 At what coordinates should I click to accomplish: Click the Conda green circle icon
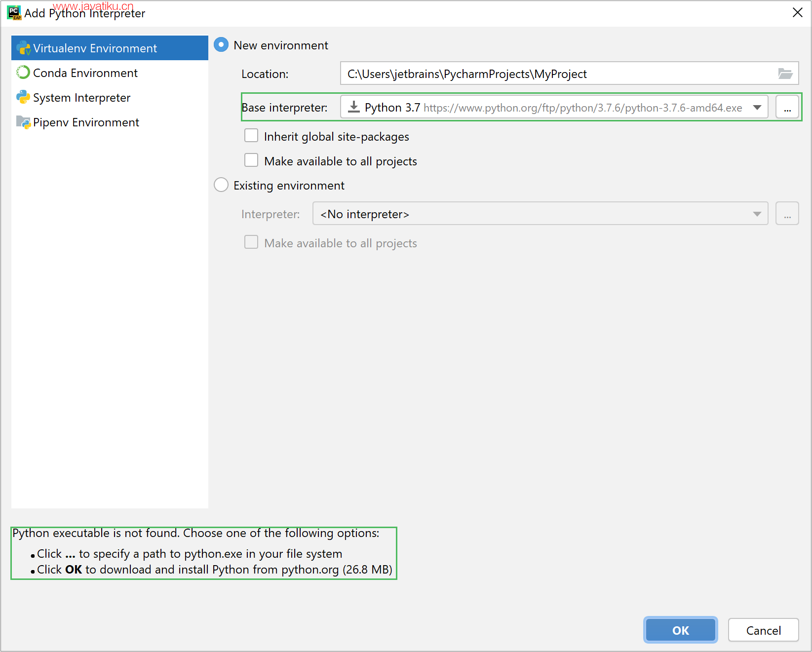pos(23,73)
